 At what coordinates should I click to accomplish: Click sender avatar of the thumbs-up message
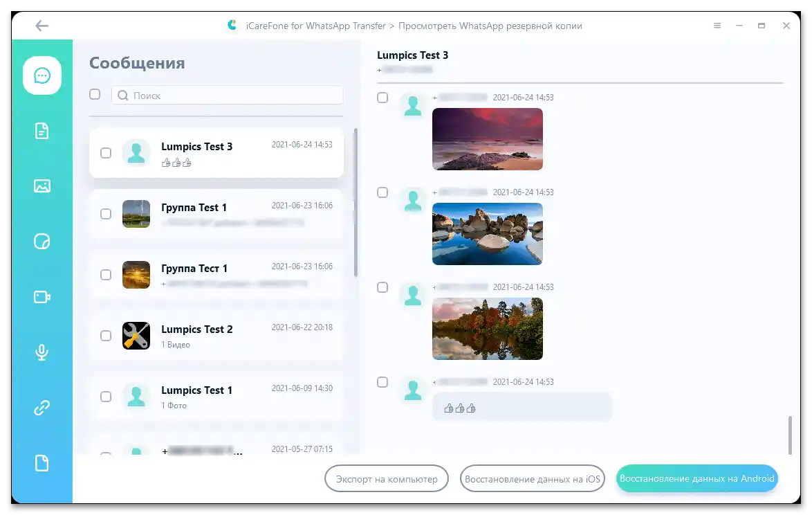(413, 390)
